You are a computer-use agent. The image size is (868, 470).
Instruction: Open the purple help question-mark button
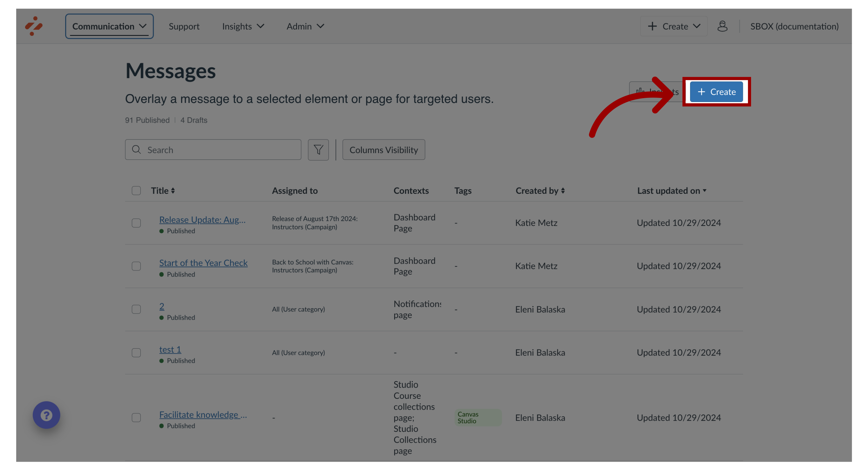pos(46,415)
